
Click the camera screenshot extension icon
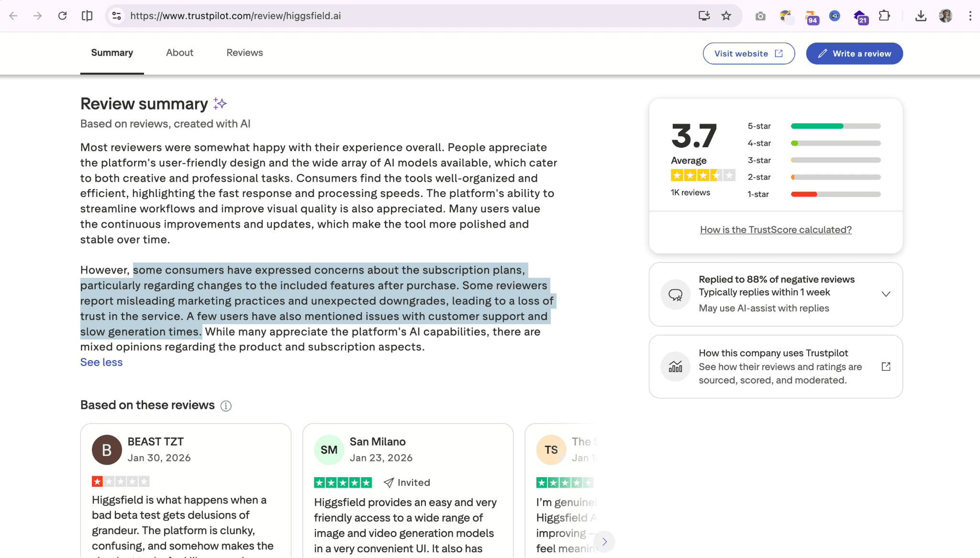point(760,16)
